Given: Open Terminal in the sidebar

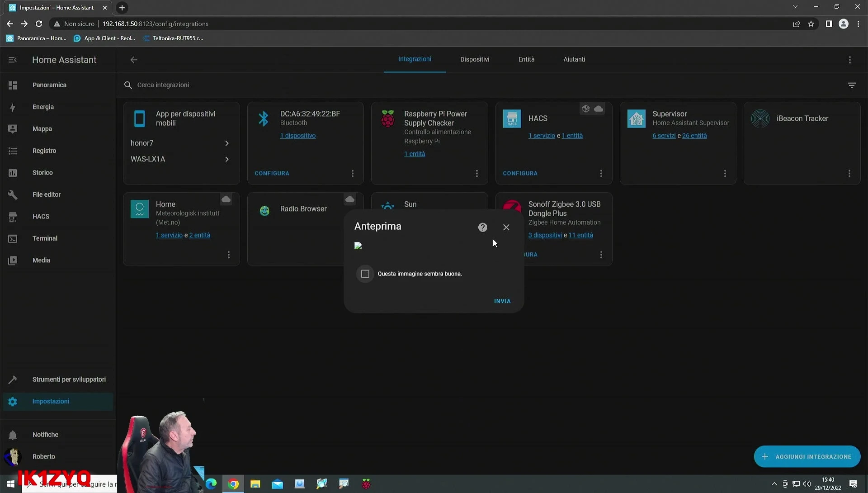Looking at the screenshot, I should pyautogui.click(x=58, y=238).
